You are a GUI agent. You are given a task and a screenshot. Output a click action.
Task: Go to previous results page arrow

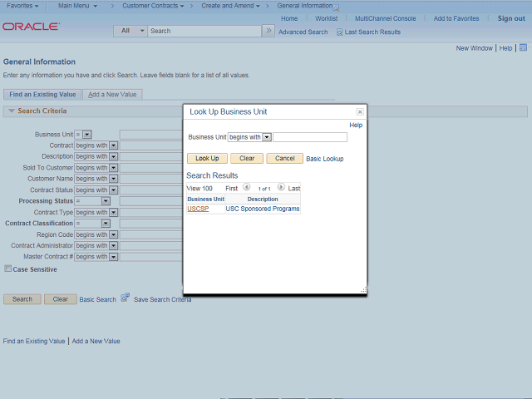click(x=247, y=187)
